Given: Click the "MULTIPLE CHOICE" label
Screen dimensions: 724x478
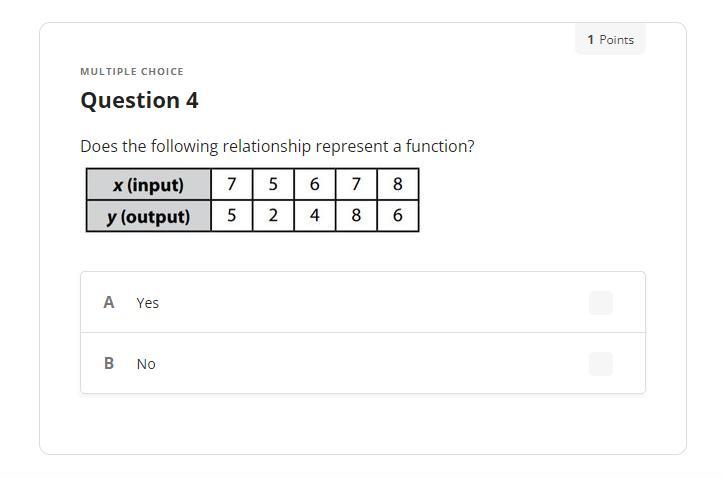Looking at the screenshot, I should tap(132, 72).
